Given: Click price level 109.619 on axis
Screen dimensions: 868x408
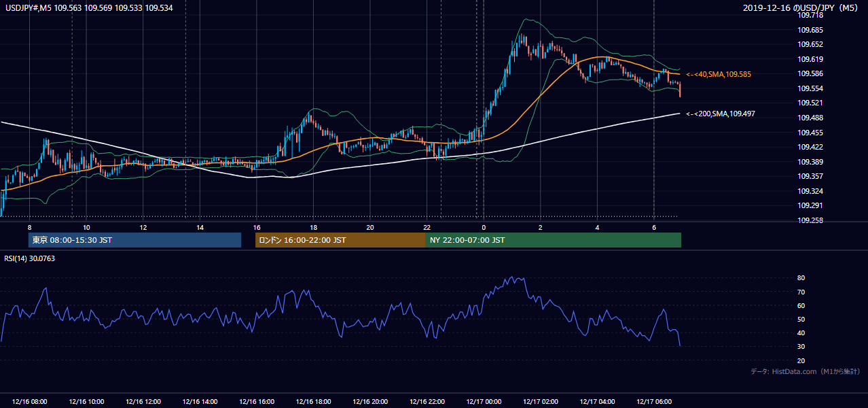Looking at the screenshot, I should pos(810,59).
